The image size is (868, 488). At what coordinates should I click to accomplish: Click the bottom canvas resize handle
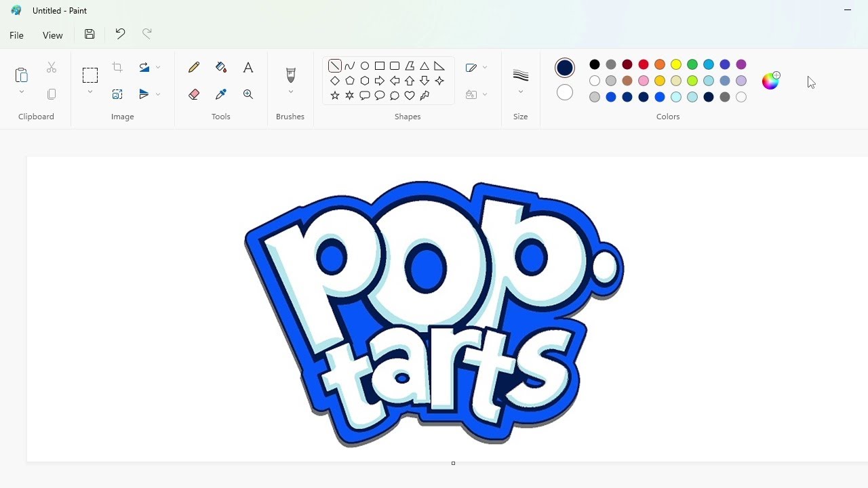453,463
